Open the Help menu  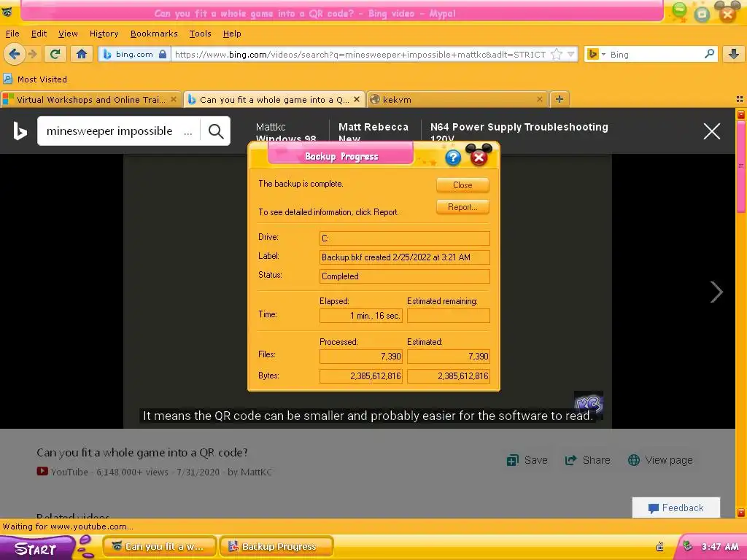[x=231, y=34]
